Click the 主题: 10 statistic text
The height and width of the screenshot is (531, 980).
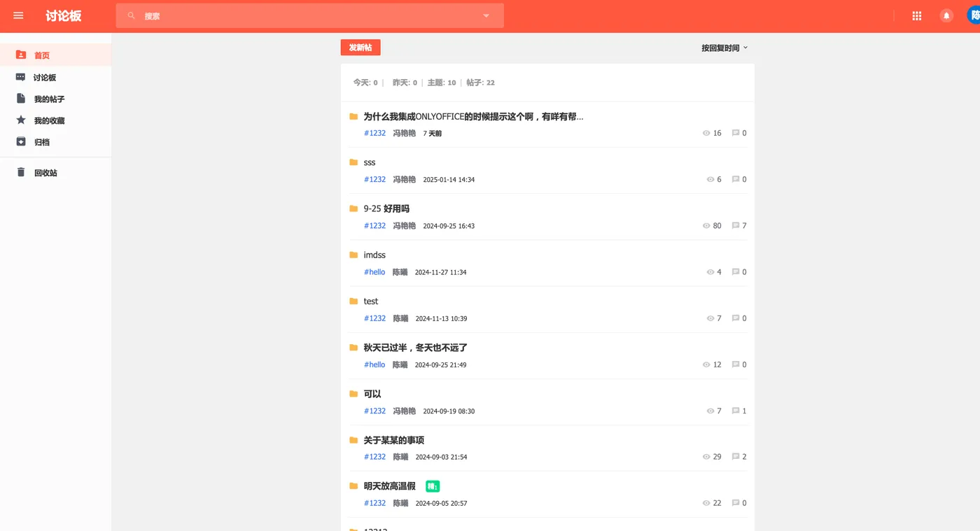coord(442,83)
